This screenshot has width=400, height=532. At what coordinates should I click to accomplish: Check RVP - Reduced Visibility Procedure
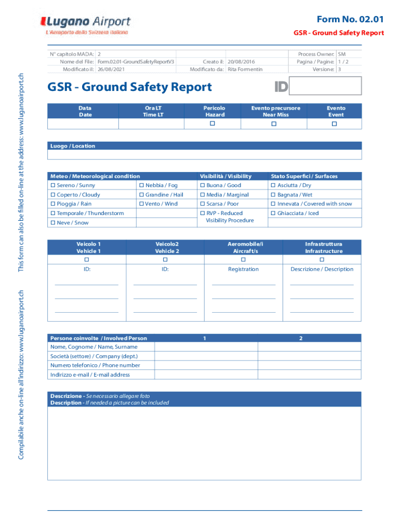203,214
